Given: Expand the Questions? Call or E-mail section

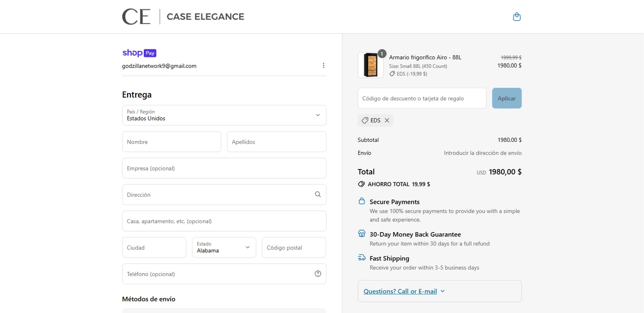Looking at the screenshot, I should coord(440,291).
